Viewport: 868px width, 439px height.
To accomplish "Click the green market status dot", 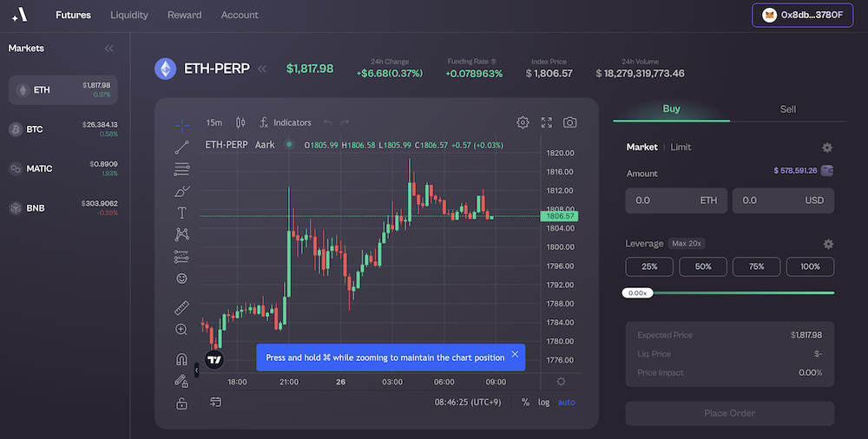I will 289,145.
